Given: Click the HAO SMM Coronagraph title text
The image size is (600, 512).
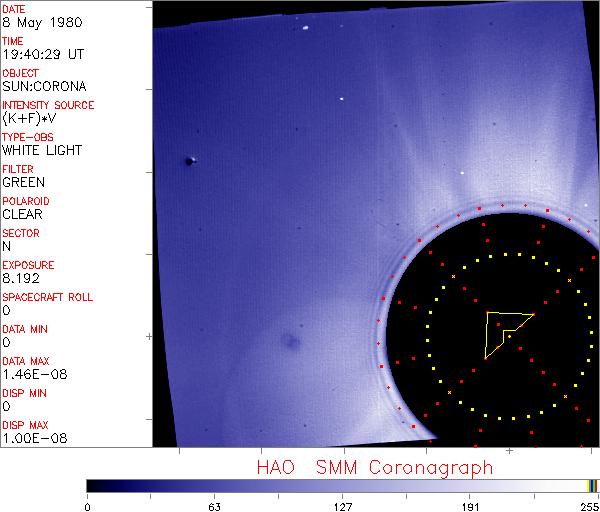Looking at the screenshot, I should pos(374,467).
